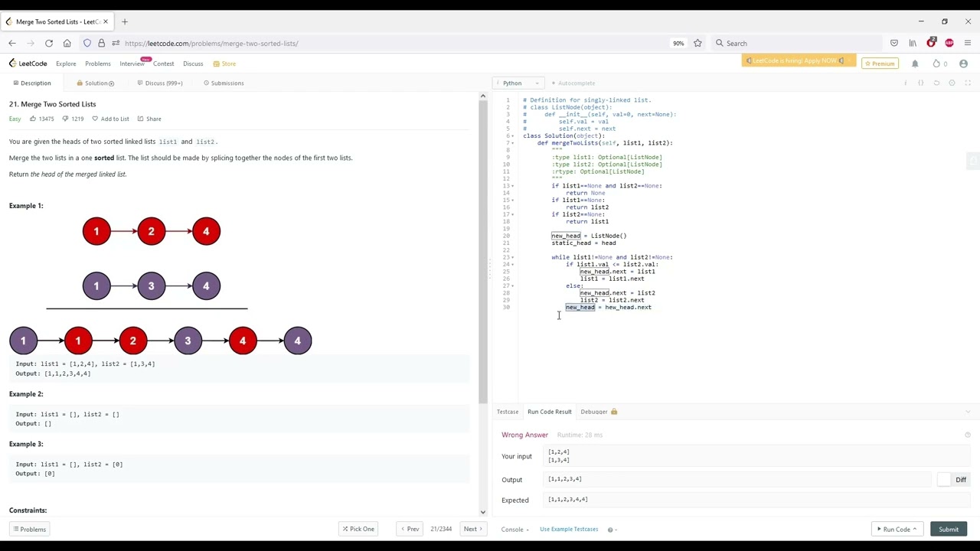Click the Share icon
The height and width of the screenshot is (551, 980).
(x=140, y=119)
